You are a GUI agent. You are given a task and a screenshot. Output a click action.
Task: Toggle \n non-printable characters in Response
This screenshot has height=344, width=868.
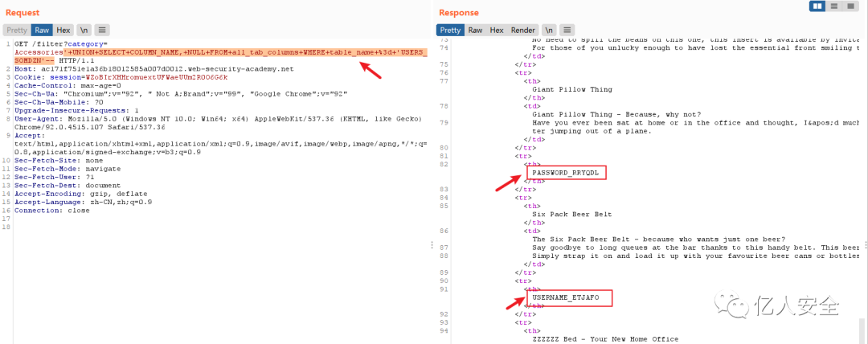point(548,30)
